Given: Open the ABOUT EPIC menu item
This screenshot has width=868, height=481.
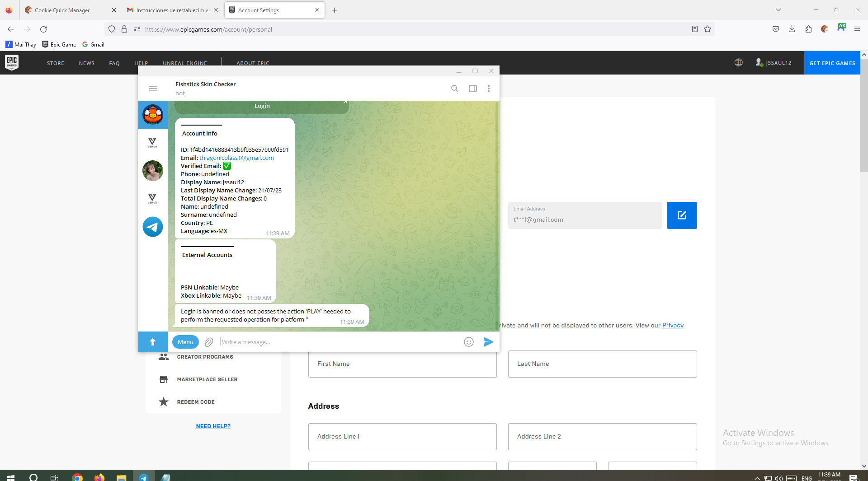Looking at the screenshot, I should pos(253,63).
